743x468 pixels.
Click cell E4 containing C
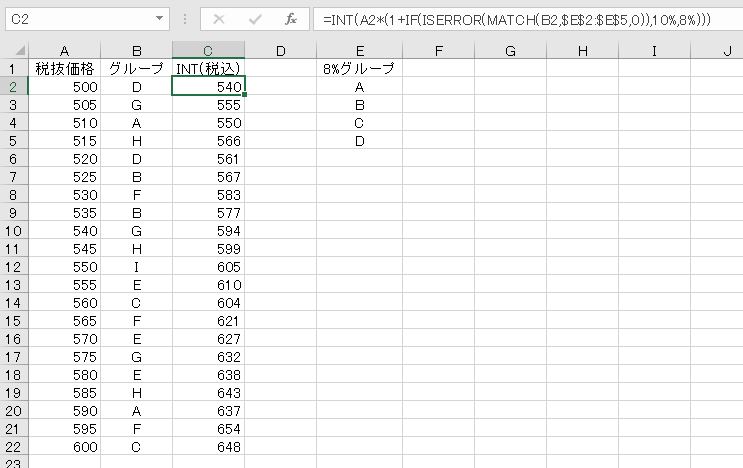point(360,123)
